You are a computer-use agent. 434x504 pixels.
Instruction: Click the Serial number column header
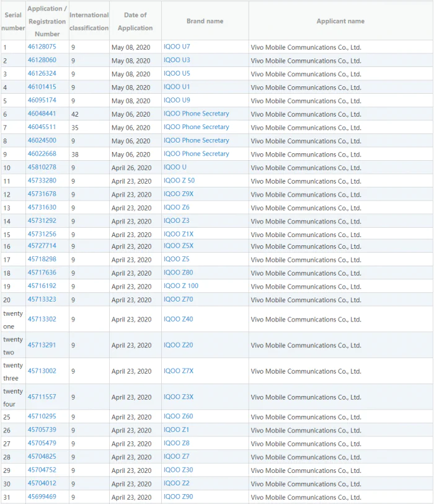(13, 21)
